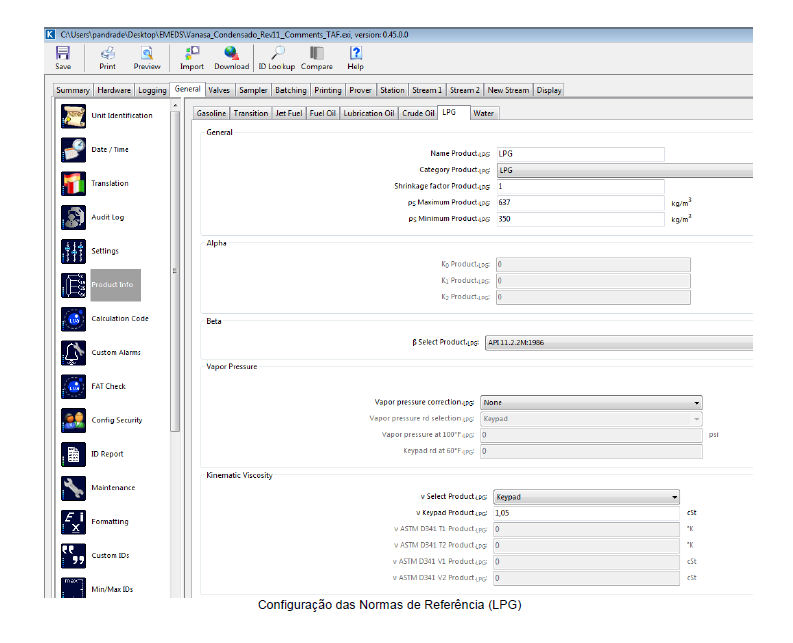793x643 pixels.
Task: Expand the Category Product LPG dropdown
Action: (x=625, y=170)
